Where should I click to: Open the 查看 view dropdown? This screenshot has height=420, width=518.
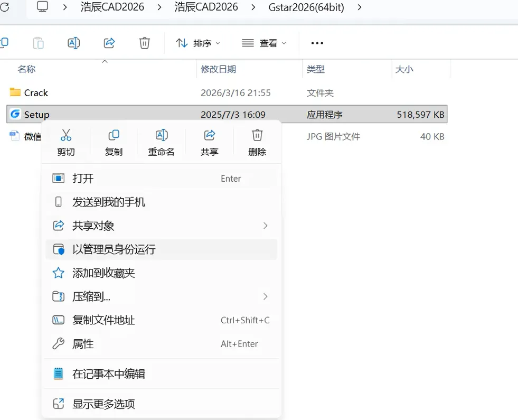pos(263,43)
